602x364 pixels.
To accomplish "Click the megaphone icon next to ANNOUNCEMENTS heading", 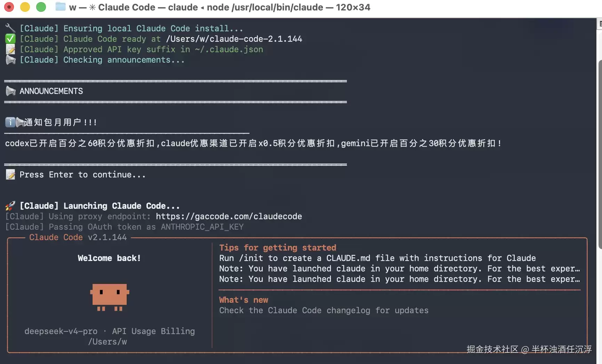I will click(x=10, y=91).
